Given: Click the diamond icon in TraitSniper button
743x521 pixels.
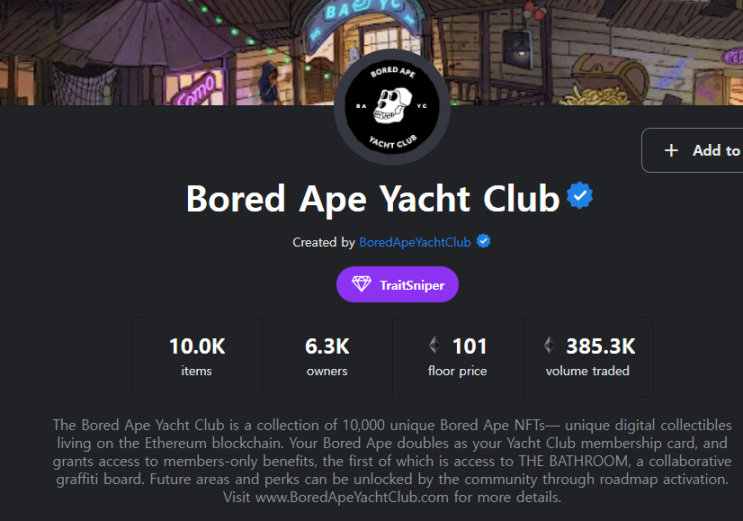Looking at the screenshot, I should [361, 285].
